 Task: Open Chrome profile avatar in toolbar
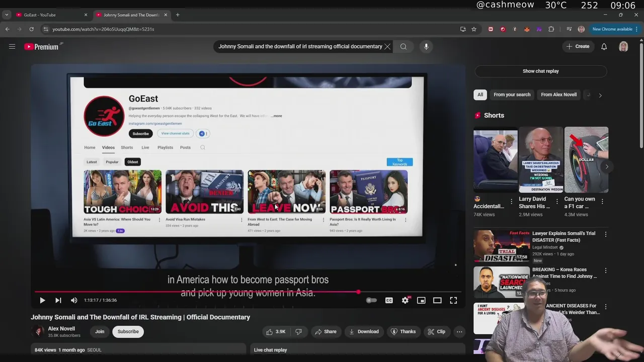click(581, 29)
